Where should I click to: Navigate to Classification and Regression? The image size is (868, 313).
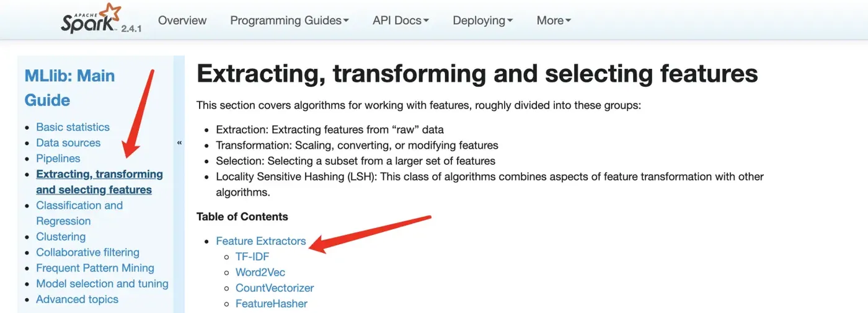coord(79,213)
